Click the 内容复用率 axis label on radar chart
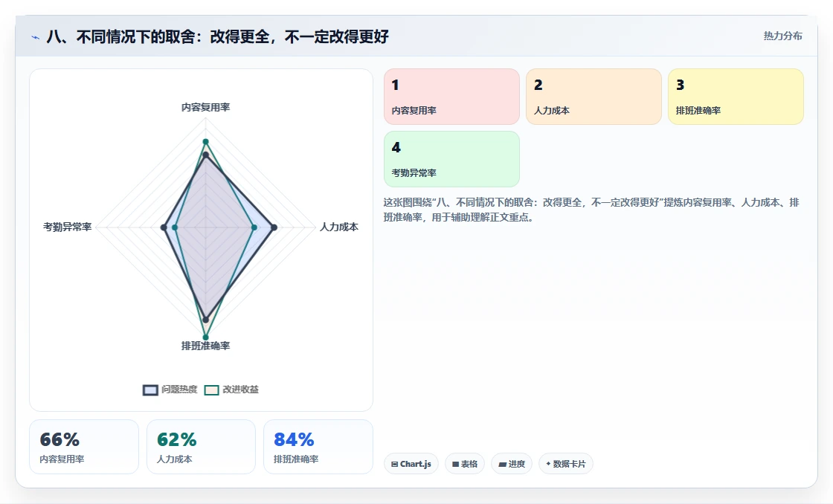The image size is (833, 504). 205,107
